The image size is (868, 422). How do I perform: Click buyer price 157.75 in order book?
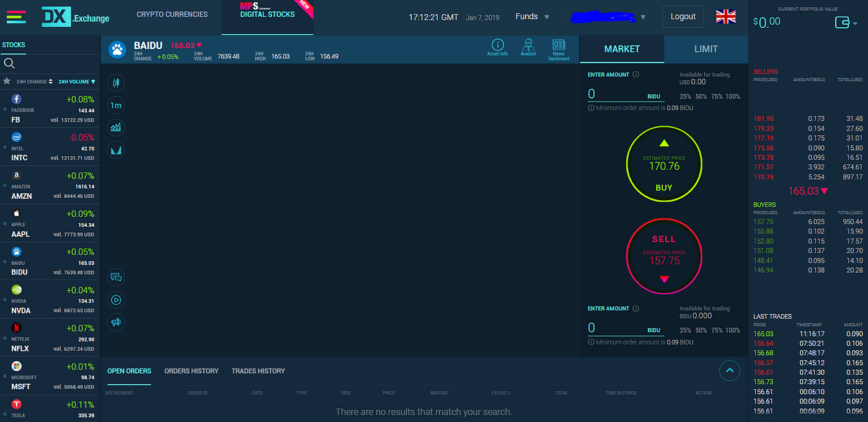(763, 221)
